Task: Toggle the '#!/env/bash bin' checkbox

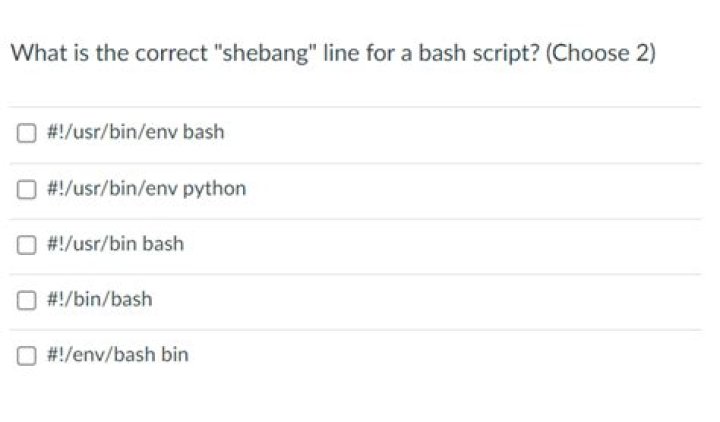Action: pos(24,355)
